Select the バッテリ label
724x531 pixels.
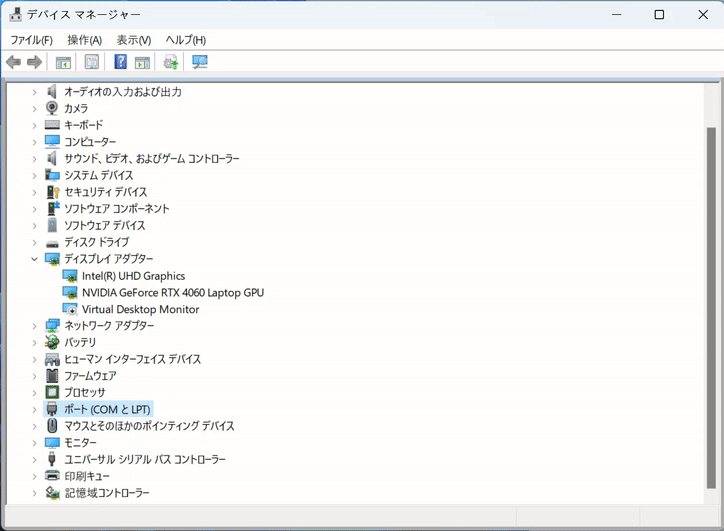point(80,342)
